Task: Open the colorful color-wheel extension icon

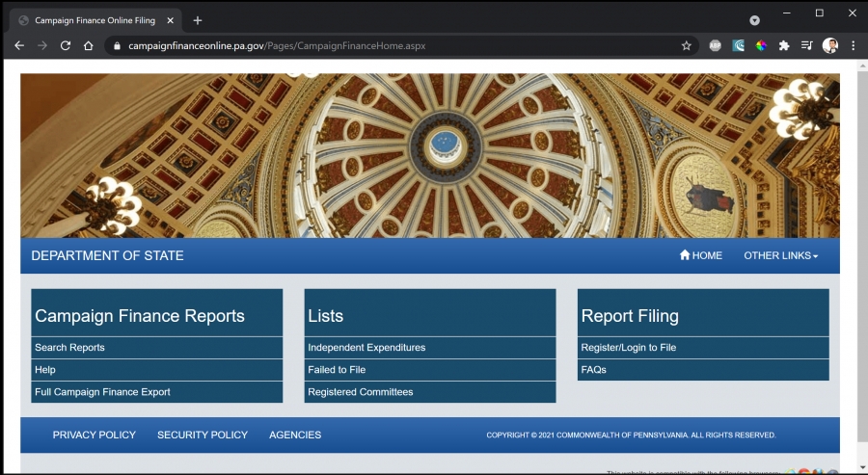Action: 761,46
